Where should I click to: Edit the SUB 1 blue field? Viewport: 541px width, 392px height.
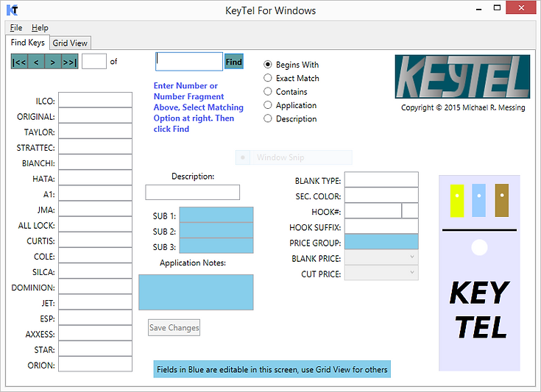[216, 215]
